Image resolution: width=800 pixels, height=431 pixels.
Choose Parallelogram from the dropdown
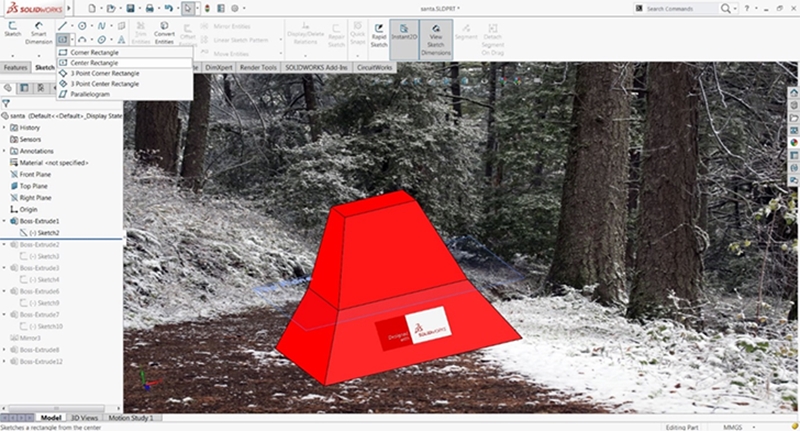[x=124, y=94]
